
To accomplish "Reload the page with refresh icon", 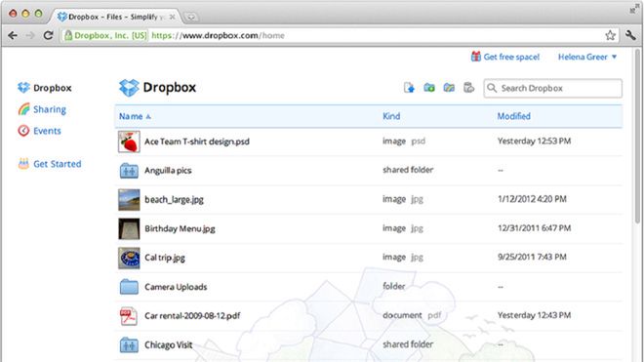I will pyautogui.click(x=49, y=35).
